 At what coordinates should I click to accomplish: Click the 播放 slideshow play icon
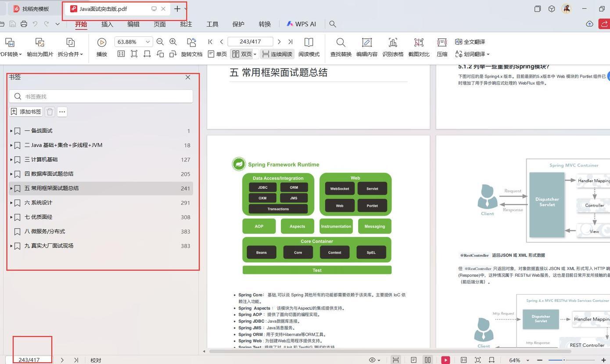tap(102, 42)
